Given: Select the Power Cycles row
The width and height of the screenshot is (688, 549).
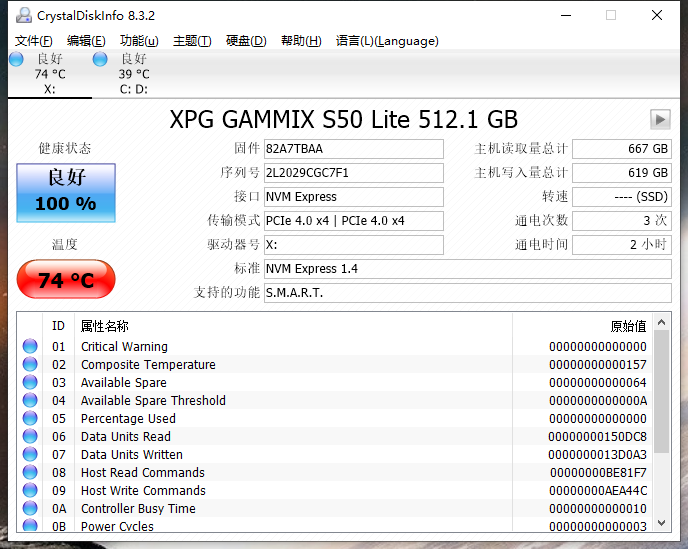Looking at the screenshot, I should (335, 525).
